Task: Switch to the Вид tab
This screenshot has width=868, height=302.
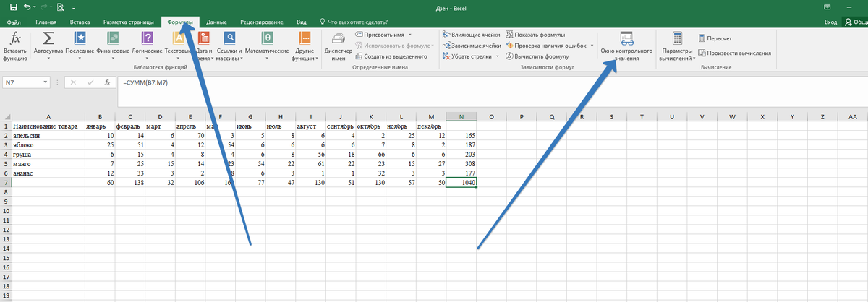Action: click(x=302, y=22)
